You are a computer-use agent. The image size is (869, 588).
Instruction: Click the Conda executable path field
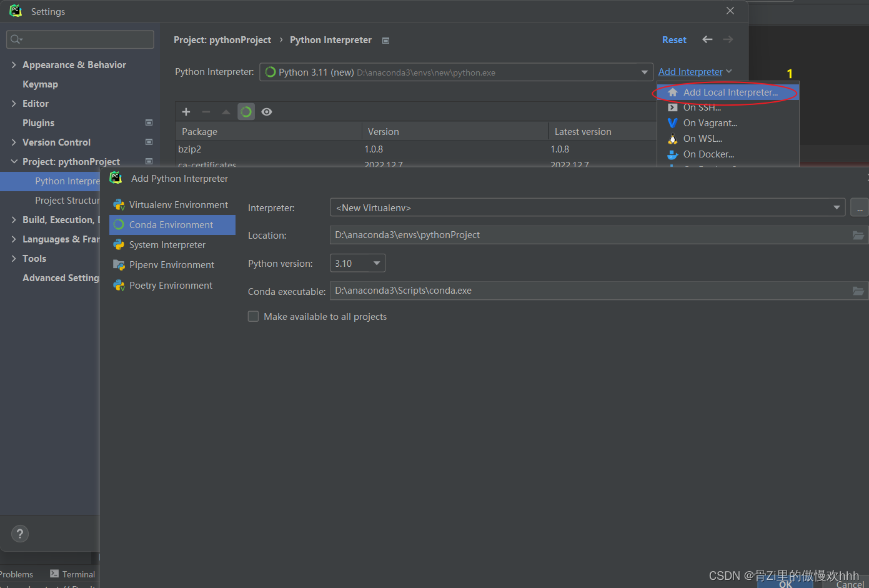coord(590,291)
